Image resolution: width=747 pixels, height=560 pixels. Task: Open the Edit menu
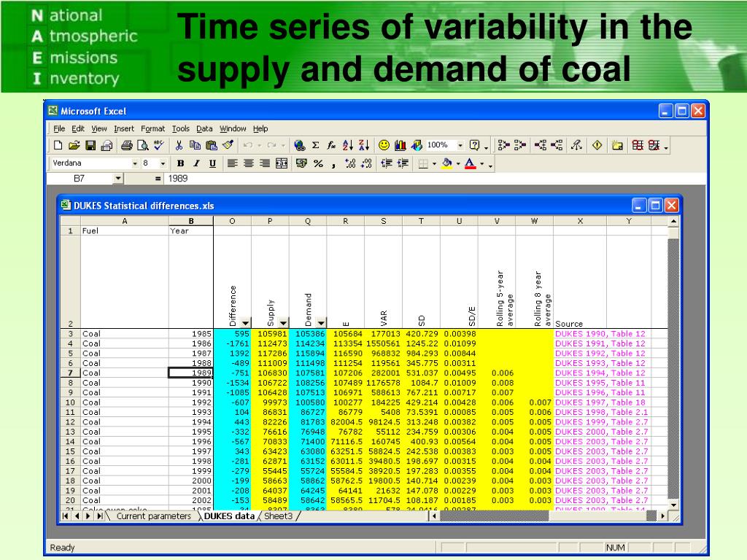coord(78,128)
